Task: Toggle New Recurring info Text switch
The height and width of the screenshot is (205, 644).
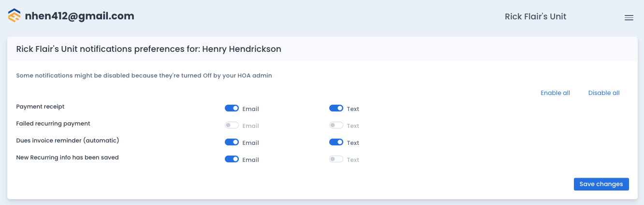Action: [x=337, y=159]
